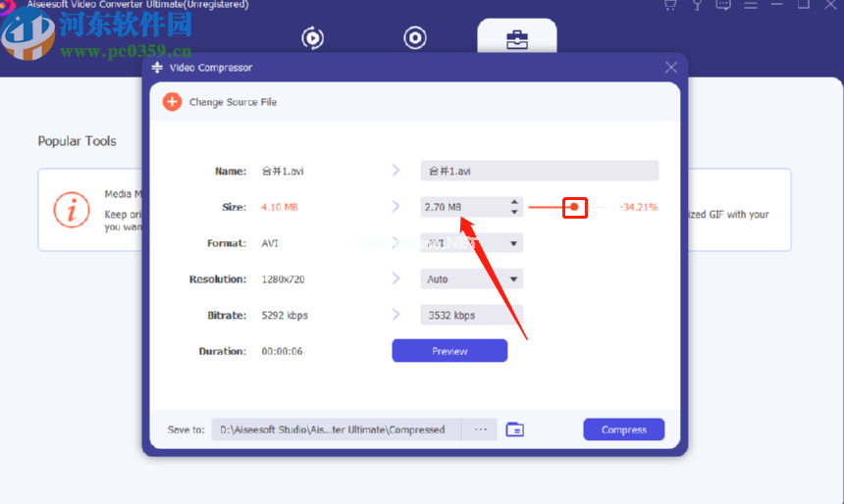This screenshot has width=844, height=504.
Task: Click the Preview button
Action: coord(449,351)
